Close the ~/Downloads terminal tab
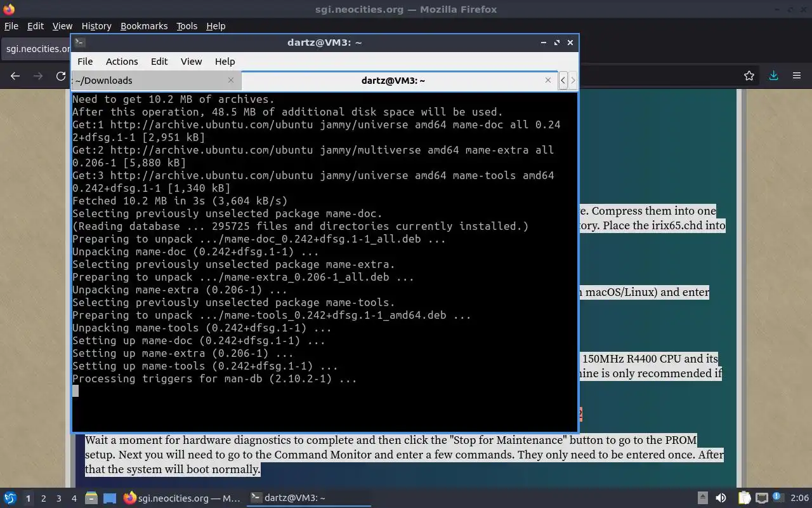The width and height of the screenshot is (812, 508). pos(231,80)
